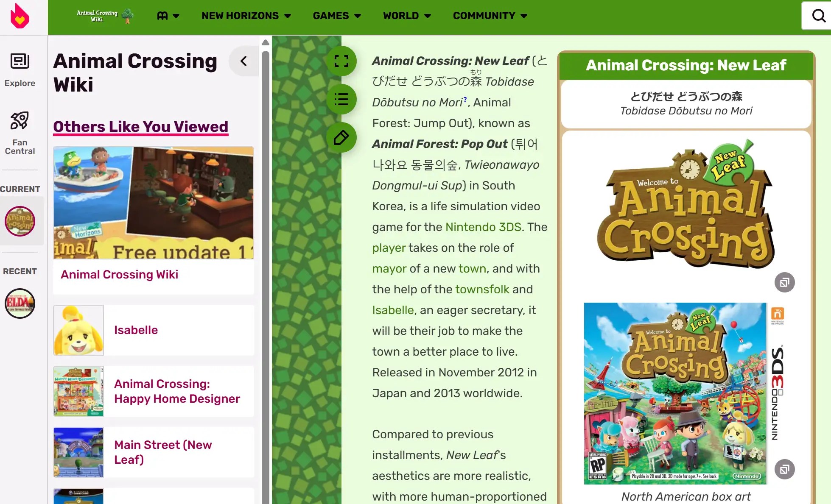The image size is (831, 504).
Task: Expand the NEW HORIZONS dropdown arrow
Action: pyautogui.click(x=288, y=16)
